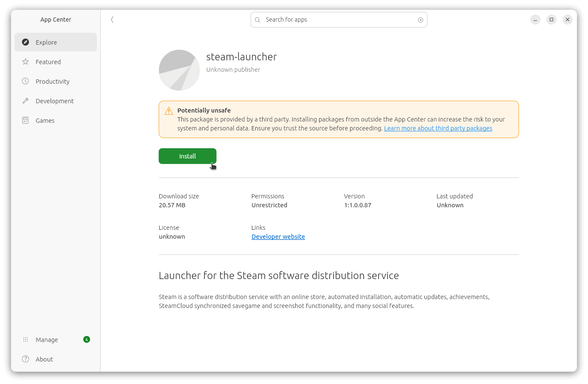This screenshot has height=384, width=588.
Task: Go back using the back arrow
Action: click(112, 20)
